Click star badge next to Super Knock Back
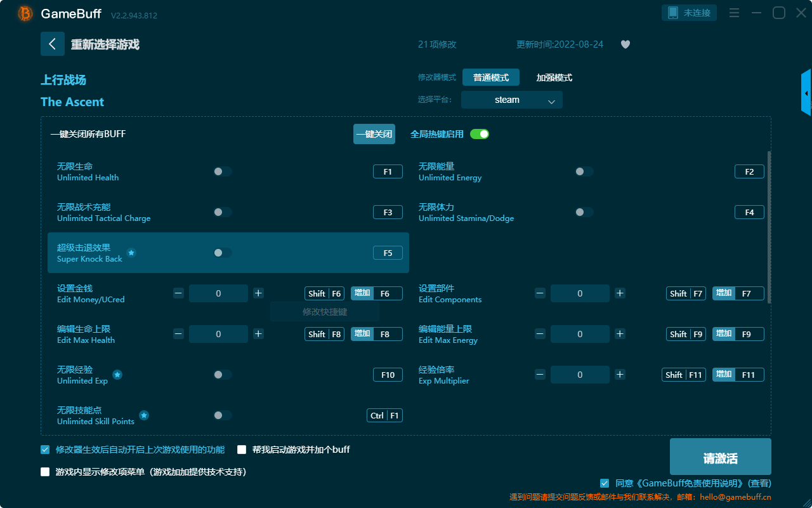 (131, 253)
